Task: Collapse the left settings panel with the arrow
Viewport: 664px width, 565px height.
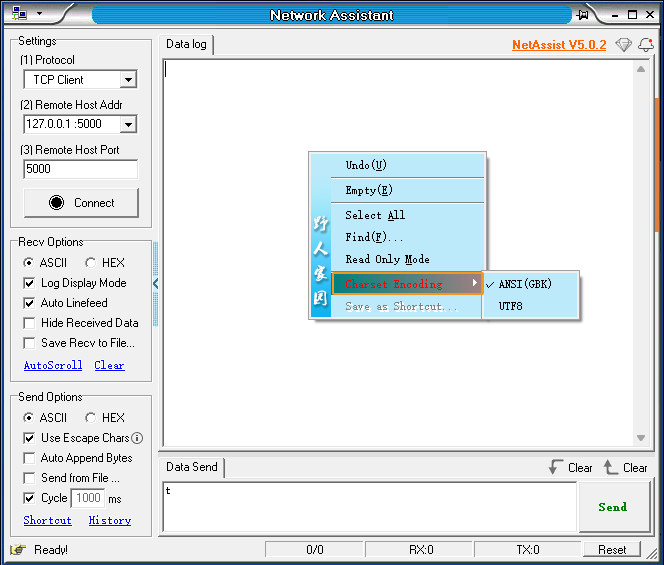Action: click(155, 284)
